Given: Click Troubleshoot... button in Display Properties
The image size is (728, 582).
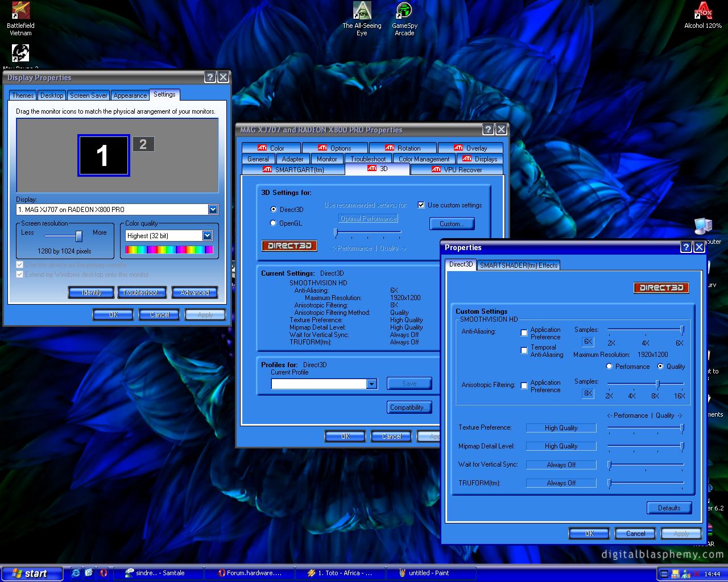Looking at the screenshot, I should [142, 293].
